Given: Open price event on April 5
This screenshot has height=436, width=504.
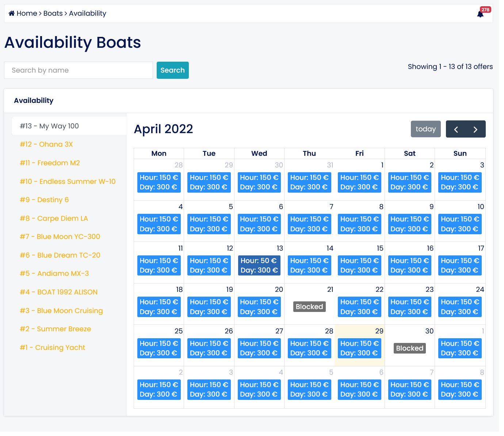Looking at the screenshot, I should [x=209, y=224].
